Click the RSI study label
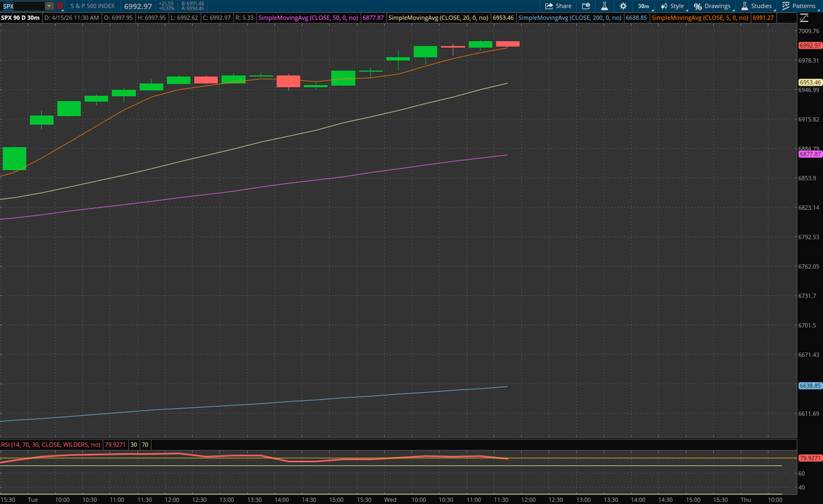823x504 pixels. click(x=51, y=445)
